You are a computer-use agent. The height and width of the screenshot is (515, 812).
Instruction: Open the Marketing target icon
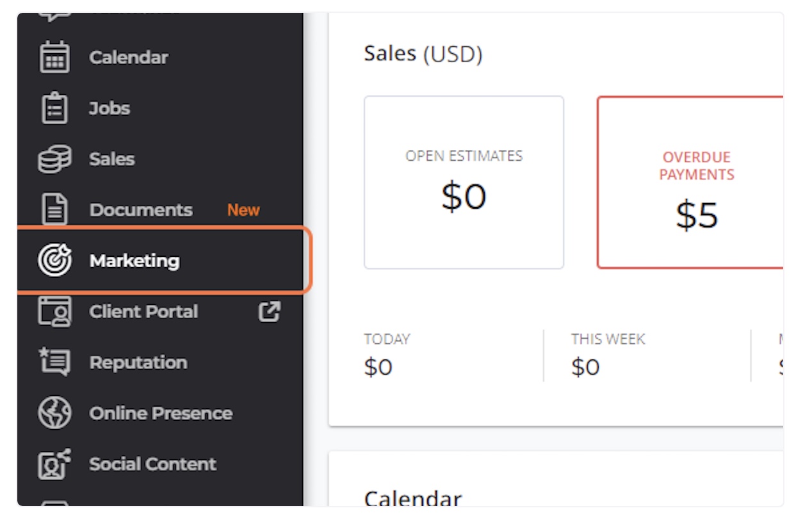point(55,261)
